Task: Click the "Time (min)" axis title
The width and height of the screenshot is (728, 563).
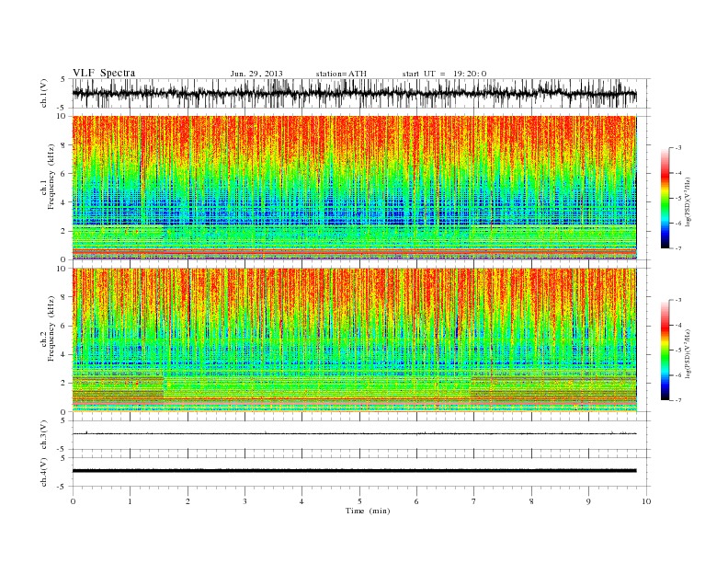Action: pos(368,511)
